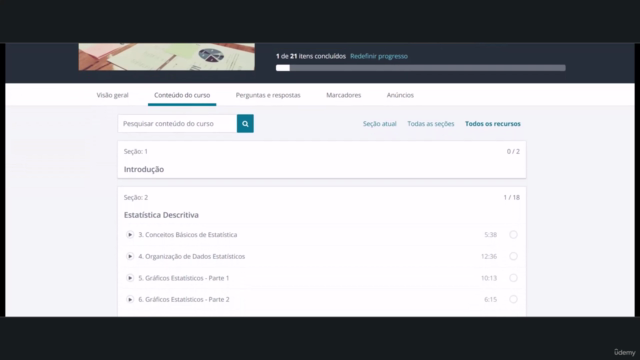
Task: Show Seção atual only
Action: coord(380,124)
